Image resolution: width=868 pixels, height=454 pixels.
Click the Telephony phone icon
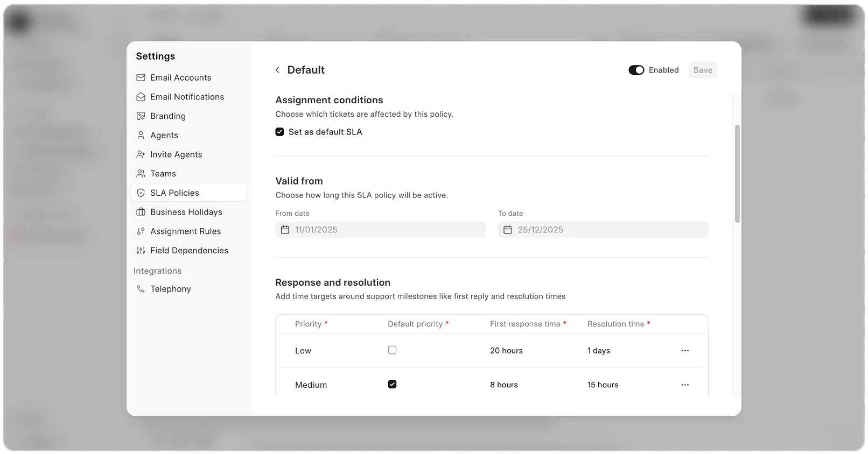tap(141, 289)
